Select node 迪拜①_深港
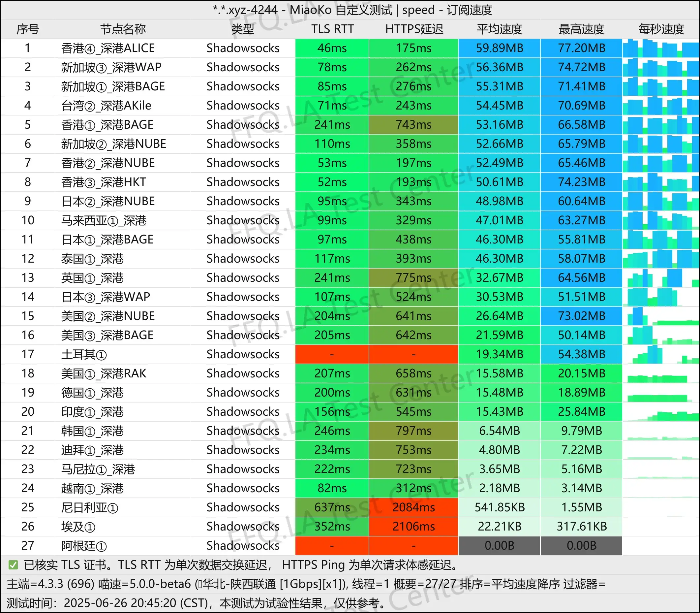This screenshot has width=700, height=613. [x=92, y=450]
